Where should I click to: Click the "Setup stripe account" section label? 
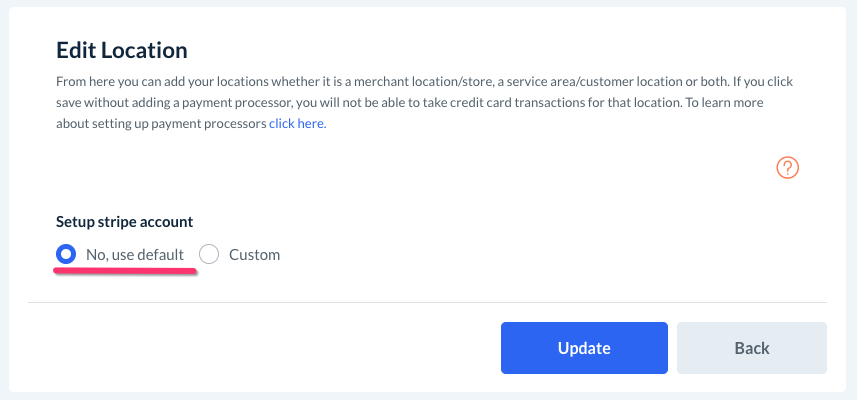coord(124,221)
